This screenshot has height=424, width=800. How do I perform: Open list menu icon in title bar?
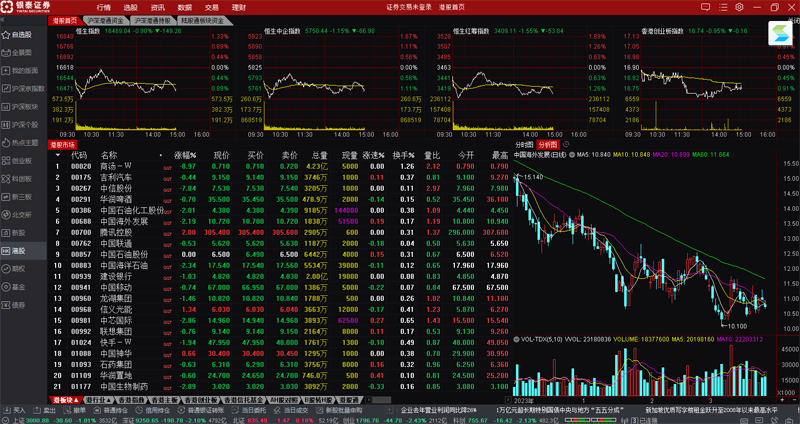click(722, 7)
